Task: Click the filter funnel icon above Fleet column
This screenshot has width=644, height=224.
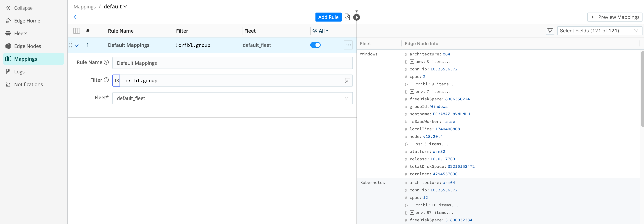Action: (550, 31)
